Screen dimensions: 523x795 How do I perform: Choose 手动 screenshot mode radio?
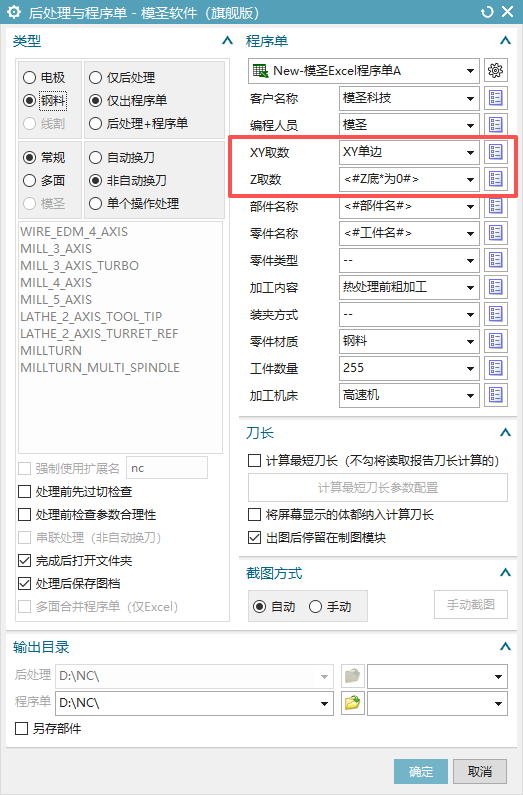tap(315, 606)
